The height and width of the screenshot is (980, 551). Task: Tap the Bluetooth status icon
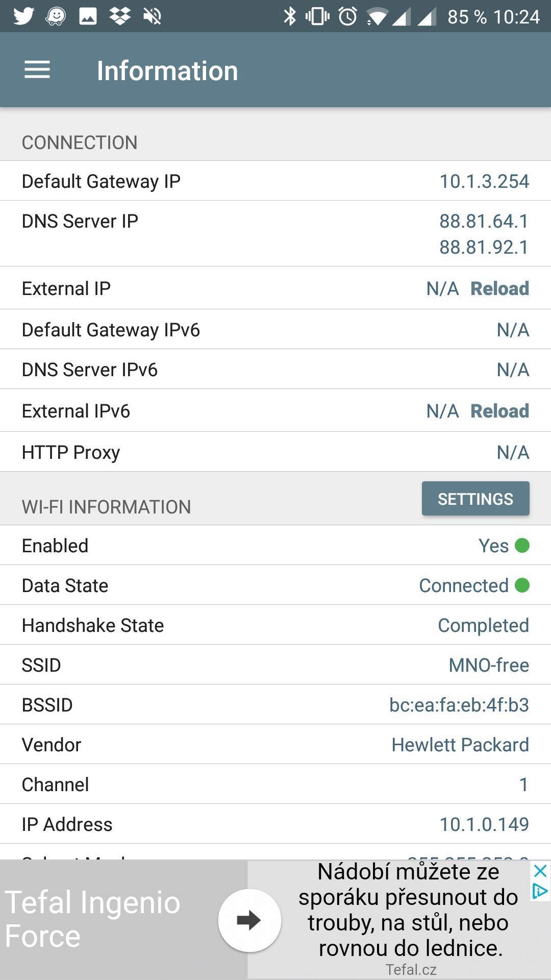pyautogui.click(x=290, y=16)
